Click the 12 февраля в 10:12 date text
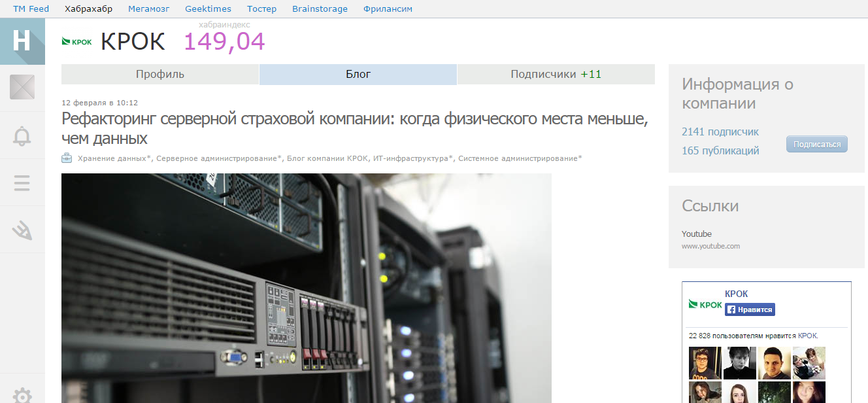This screenshot has height=403, width=868. (x=99, y=103)
